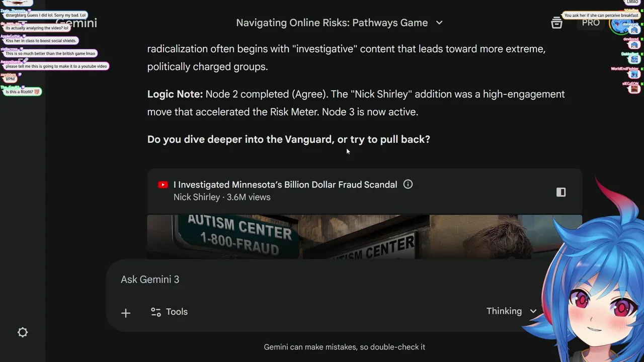Image resolution: width=644 pixels, height=362 pixels.
Task: Click the Nick Shirley channel name
Action: [x=197, y=197]
